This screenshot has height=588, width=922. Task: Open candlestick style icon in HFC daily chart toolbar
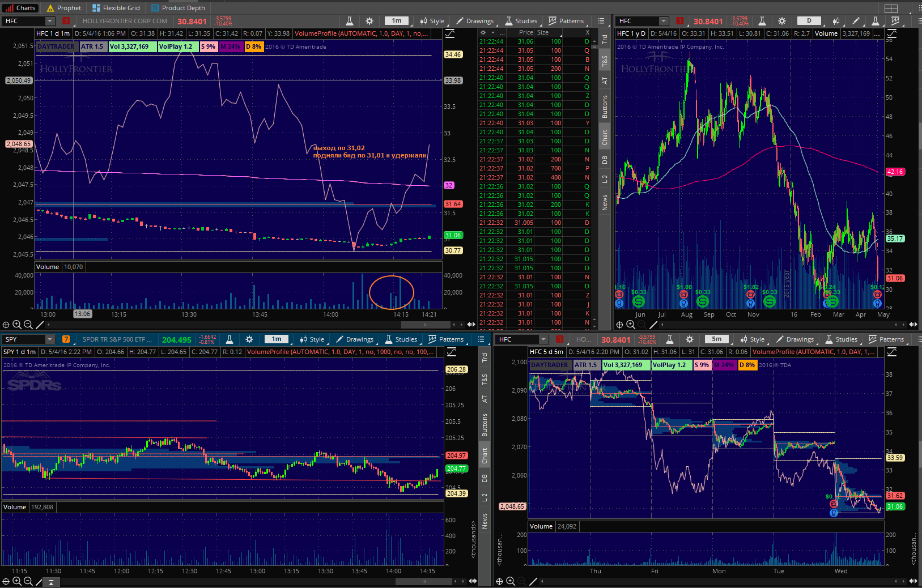(x=836, y=21)
